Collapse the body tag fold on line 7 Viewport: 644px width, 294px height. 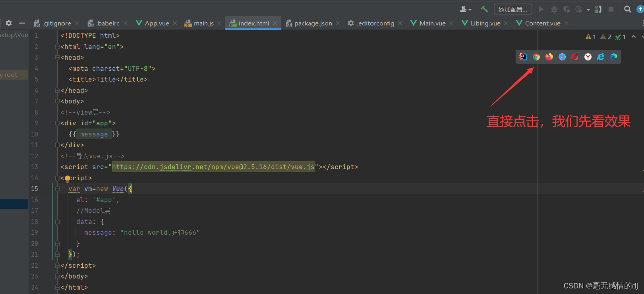[x=57, y=101]
